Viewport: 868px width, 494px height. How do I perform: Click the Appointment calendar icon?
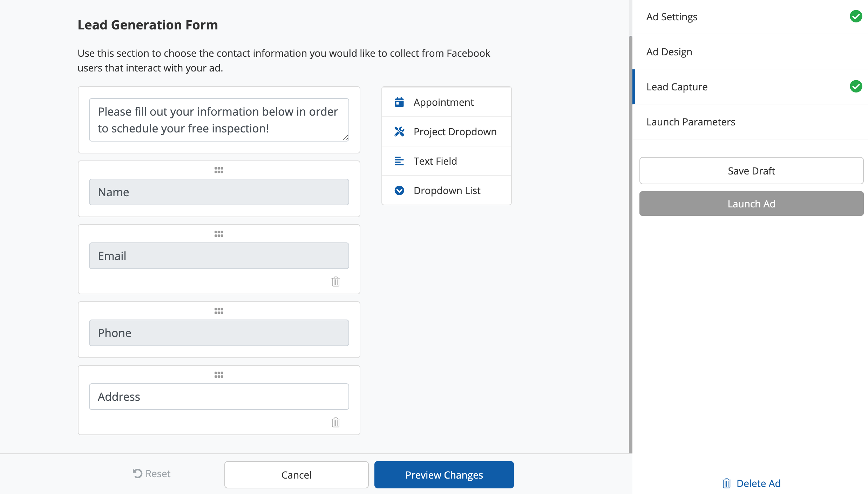click(x=399, y=102)
